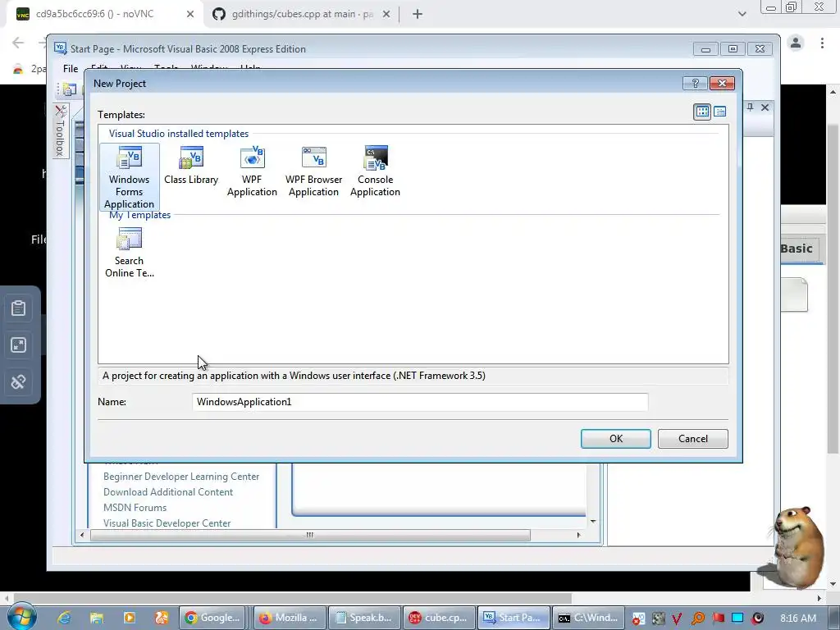
Task: Minimize the Visual Basic Express window
Action: click(x=705, y=49)
